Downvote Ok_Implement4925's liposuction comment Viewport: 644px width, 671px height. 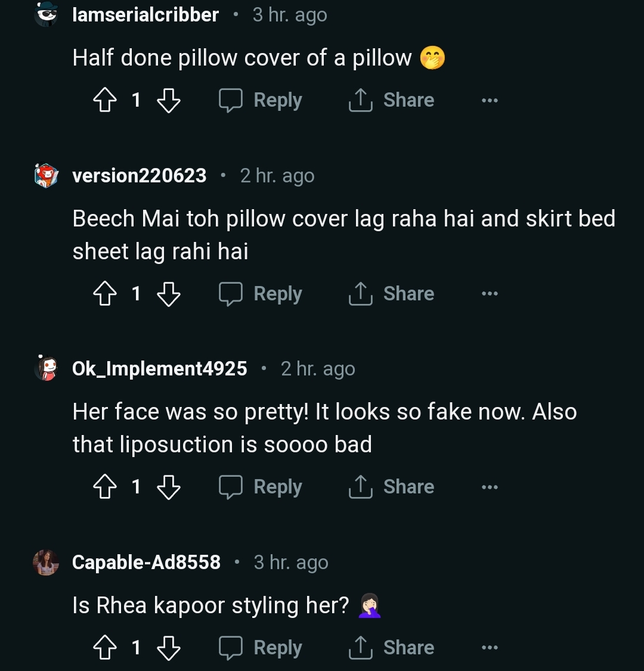coord(168,487)
